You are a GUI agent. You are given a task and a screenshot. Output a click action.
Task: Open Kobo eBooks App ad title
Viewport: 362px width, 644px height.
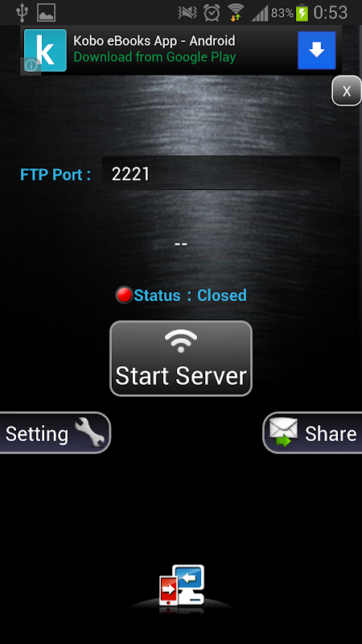[x=154, y=41]
